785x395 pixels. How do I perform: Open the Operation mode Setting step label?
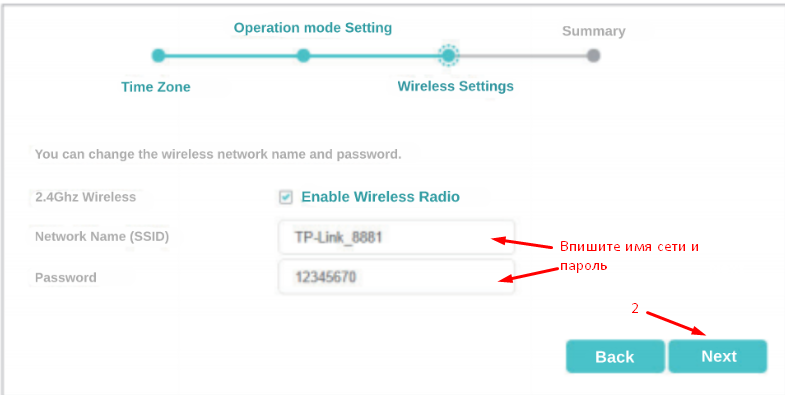[313, 28]
